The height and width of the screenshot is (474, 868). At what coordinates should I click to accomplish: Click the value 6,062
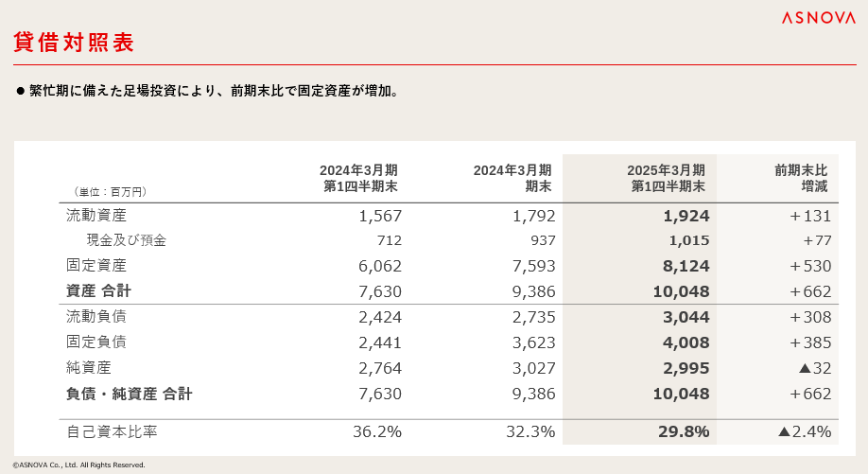[380, 267]
